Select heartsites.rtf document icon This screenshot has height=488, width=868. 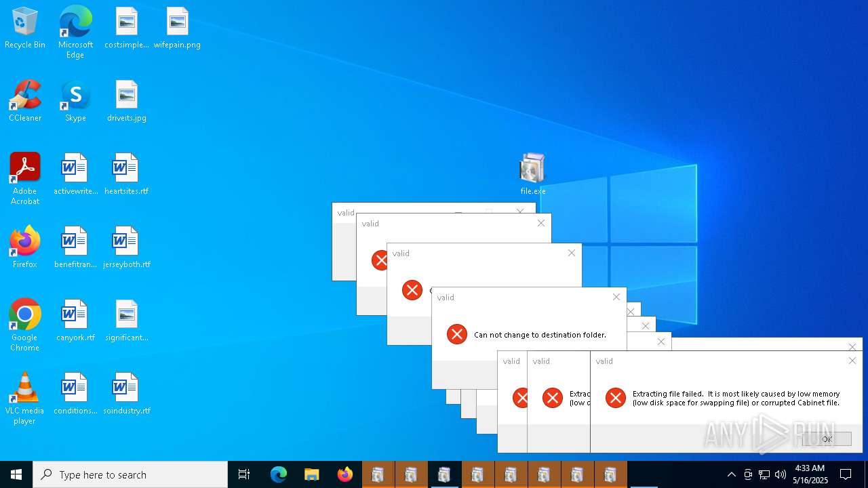pyautogui.click(x=126, y=175)
